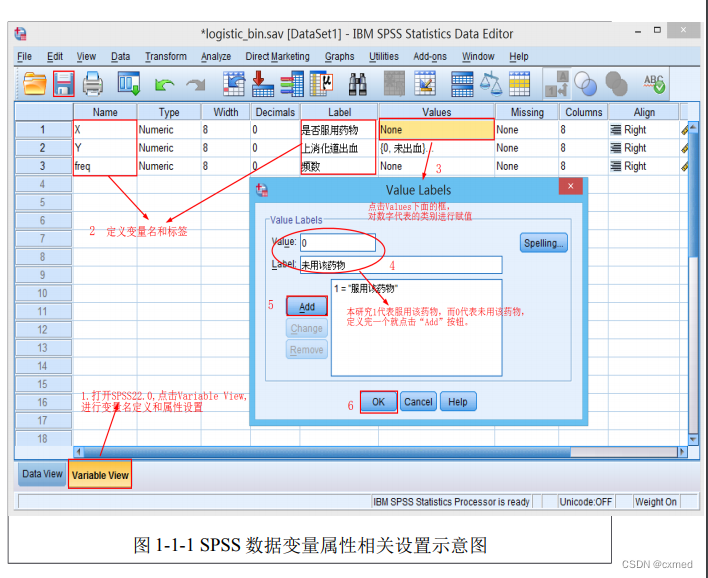Click the Decimals column header
This screenshot has width=708, height=578.
pyautogui.click(x=275, y=112)
